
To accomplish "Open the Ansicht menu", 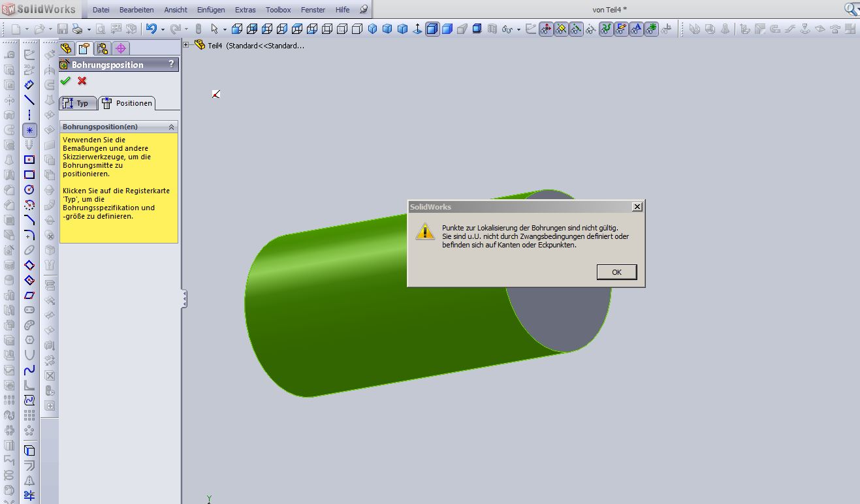I will coord(176,10).
